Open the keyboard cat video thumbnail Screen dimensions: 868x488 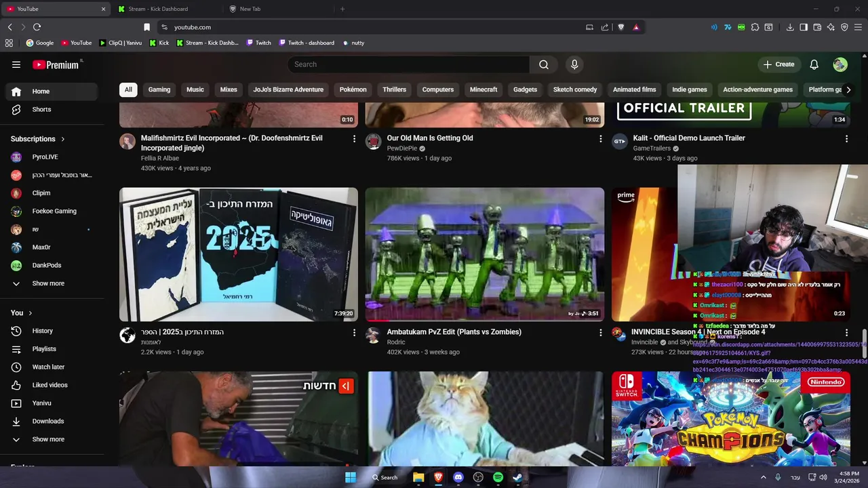tap(484, 418)
